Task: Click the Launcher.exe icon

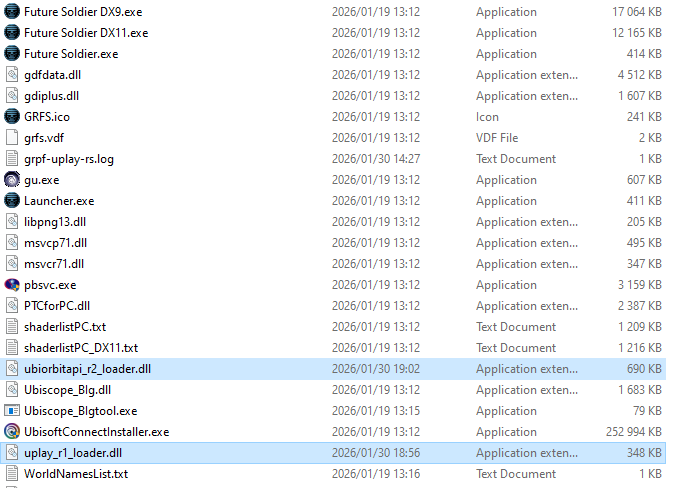Action: point(12,201)
